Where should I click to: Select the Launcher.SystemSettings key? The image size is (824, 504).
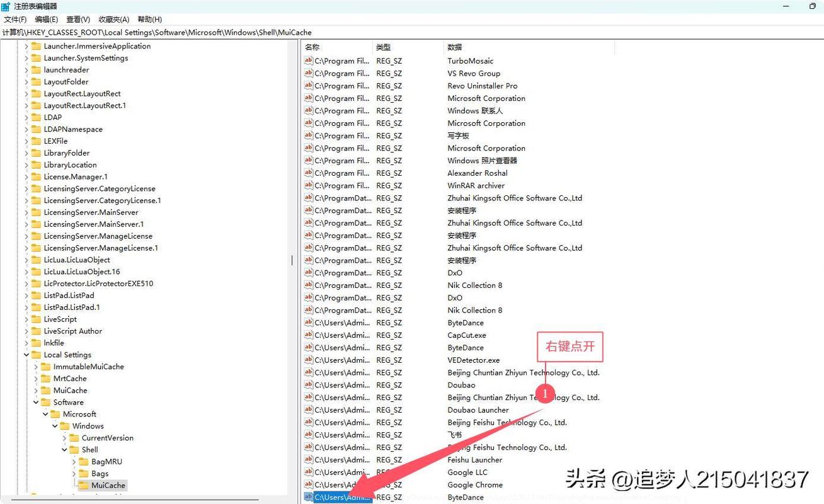coord(86,58)
